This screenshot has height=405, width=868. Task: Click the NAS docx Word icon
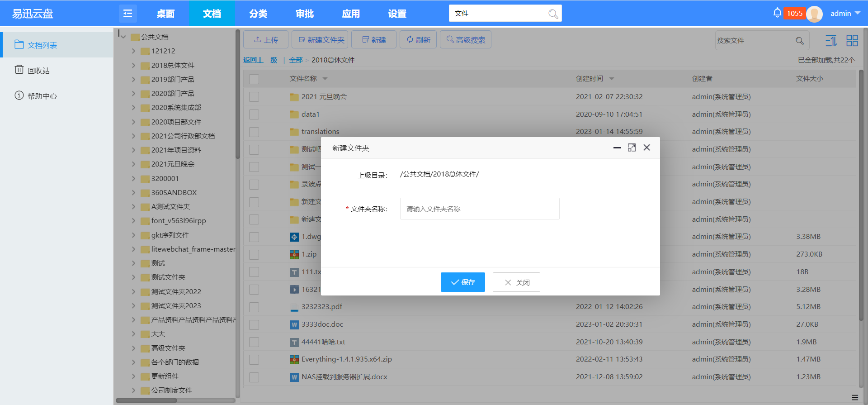(x=294, y=377)
